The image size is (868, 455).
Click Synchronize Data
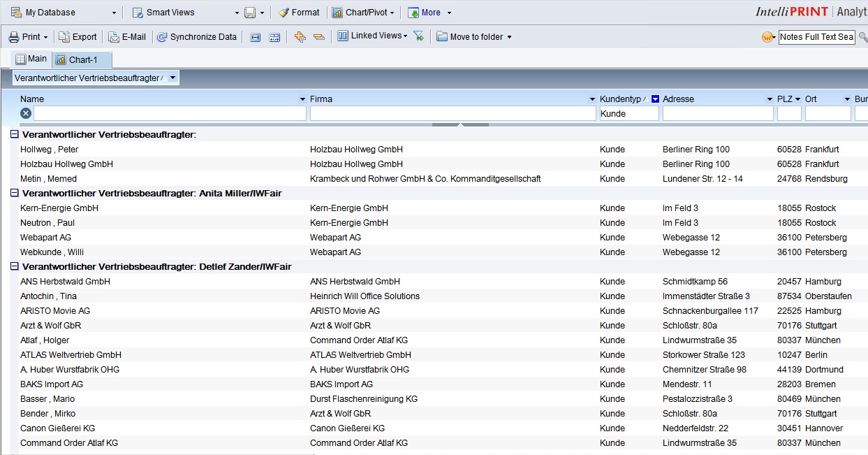(x=197, y=37)
